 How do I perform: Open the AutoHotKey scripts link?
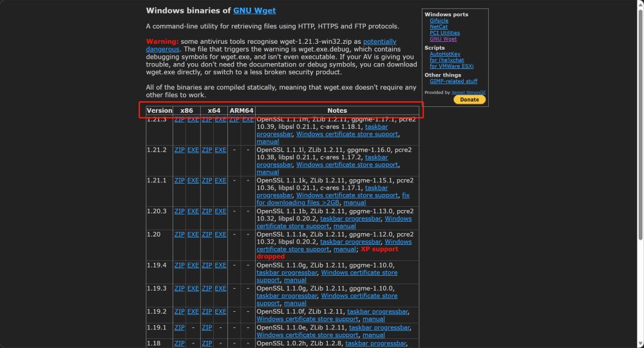445,54
